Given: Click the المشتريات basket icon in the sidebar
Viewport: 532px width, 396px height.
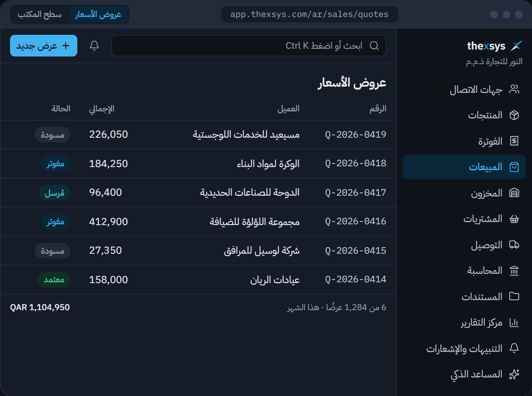Looking at the screenshot, I should click(x=514, y=219).
